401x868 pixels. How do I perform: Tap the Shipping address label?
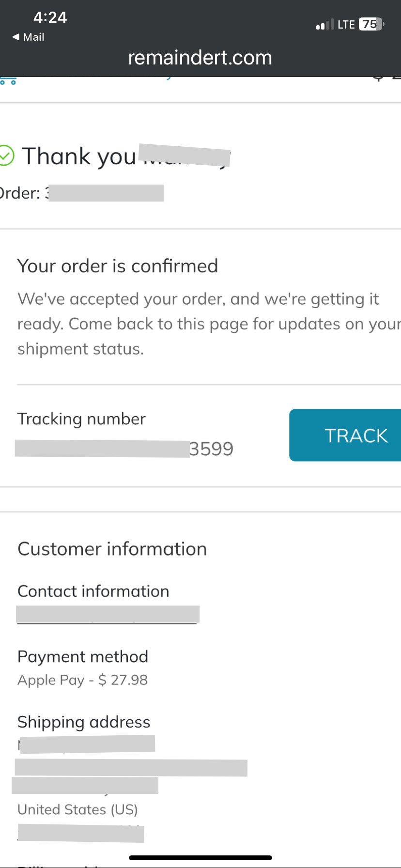click(x=84, y=722)
